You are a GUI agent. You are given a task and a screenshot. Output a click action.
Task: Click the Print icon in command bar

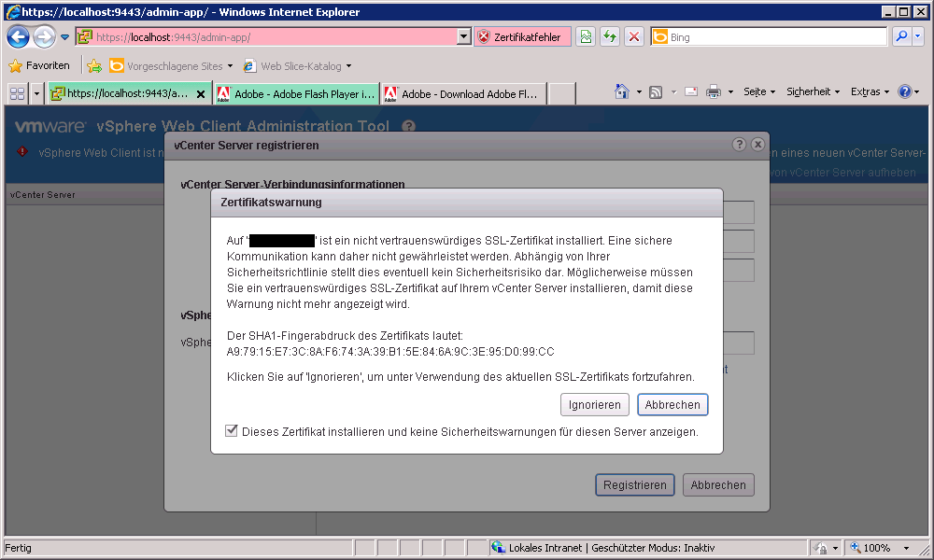pyautogui.click(x=714, y=91)
